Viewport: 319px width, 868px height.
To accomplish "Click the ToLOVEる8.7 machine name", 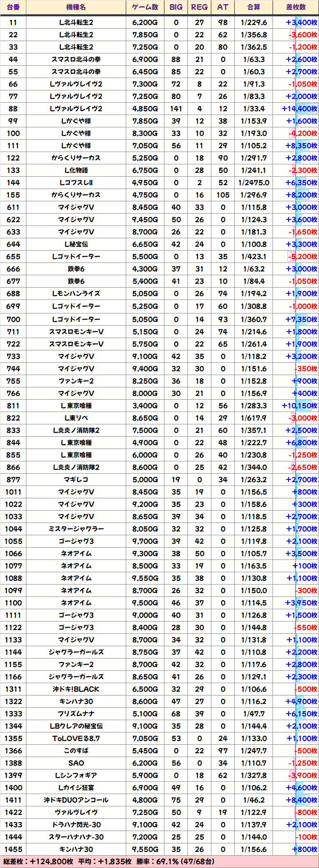I will pyautogui.click(x=76, y=739).
